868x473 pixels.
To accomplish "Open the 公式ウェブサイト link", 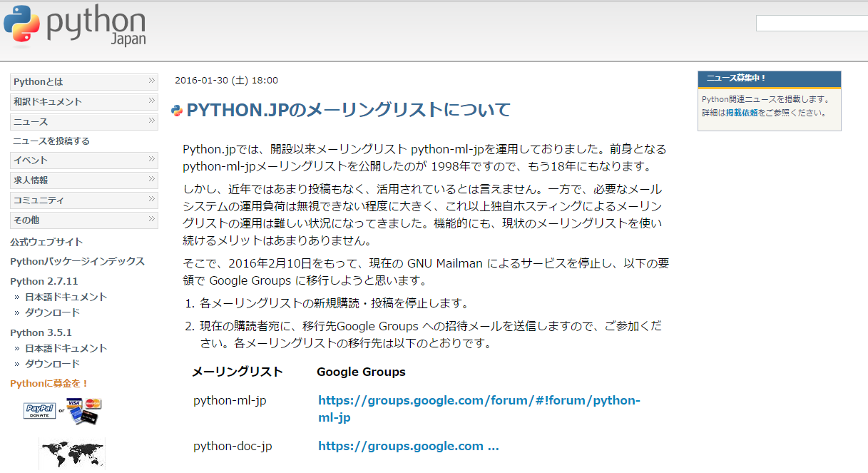I will (x=46, y=242).
